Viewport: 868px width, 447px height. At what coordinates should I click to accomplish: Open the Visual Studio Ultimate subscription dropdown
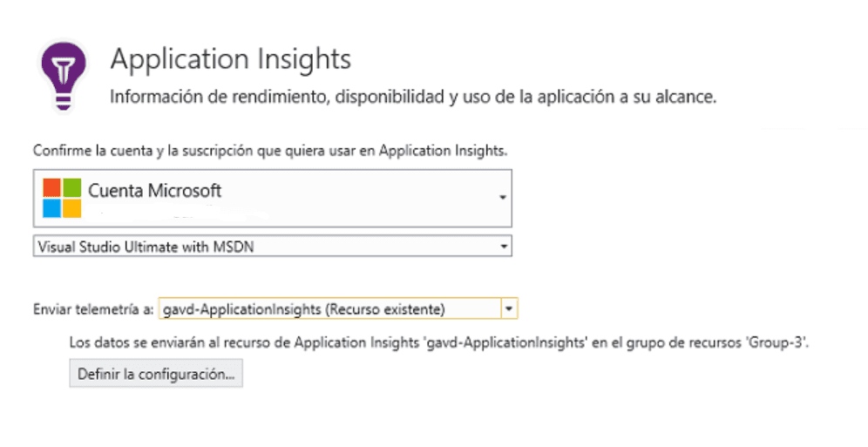click(273, 247)
